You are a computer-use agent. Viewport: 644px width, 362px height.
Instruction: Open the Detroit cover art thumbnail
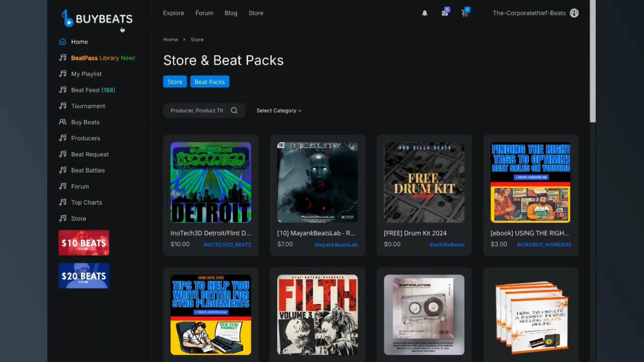click(x=211, y=182)
